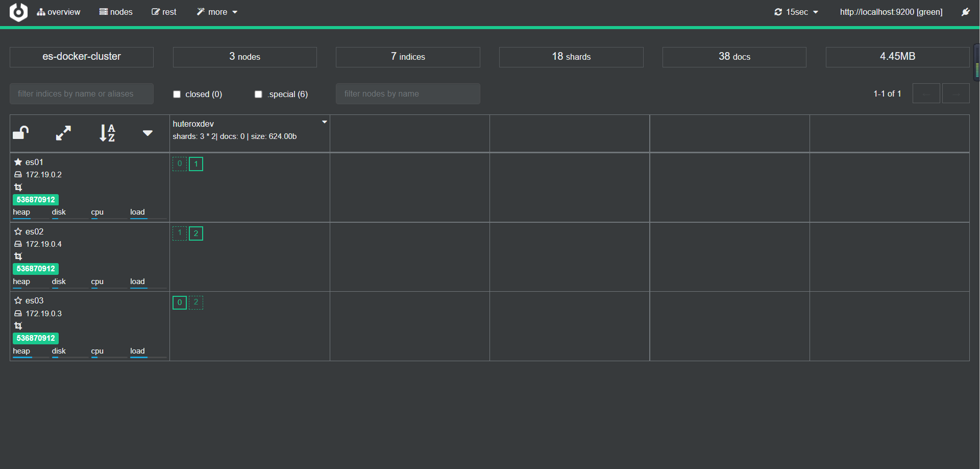Click the es02 node name
This screenshot has width=980, height=469.
coord(34,231)
